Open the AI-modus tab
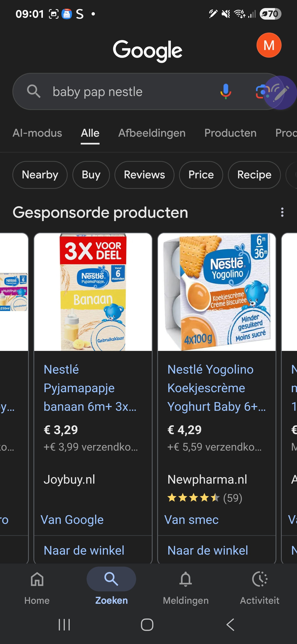 tap(37, 133)
